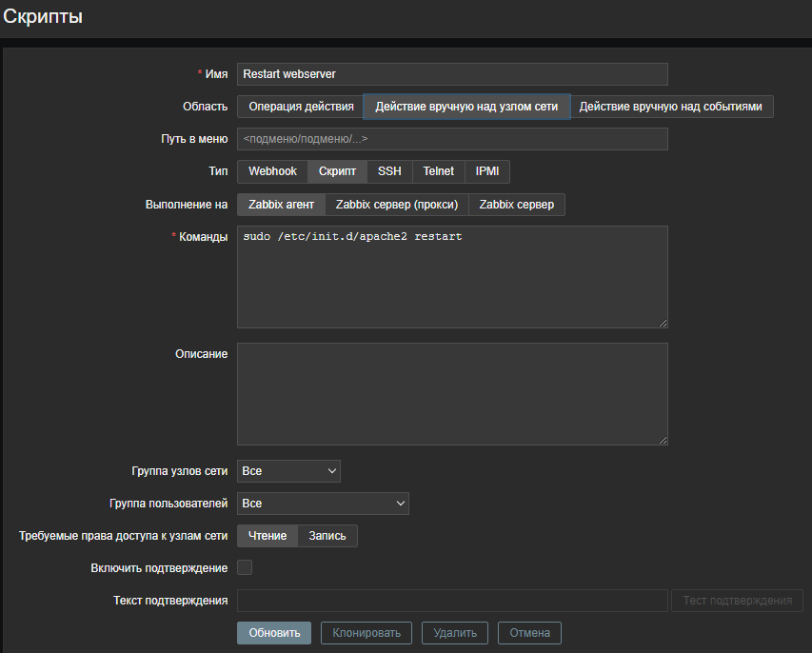The height and width of the screenshot is (653, 812).
Task: Set execution on Zabbix сервер
Action: click(x=516, y=205)
